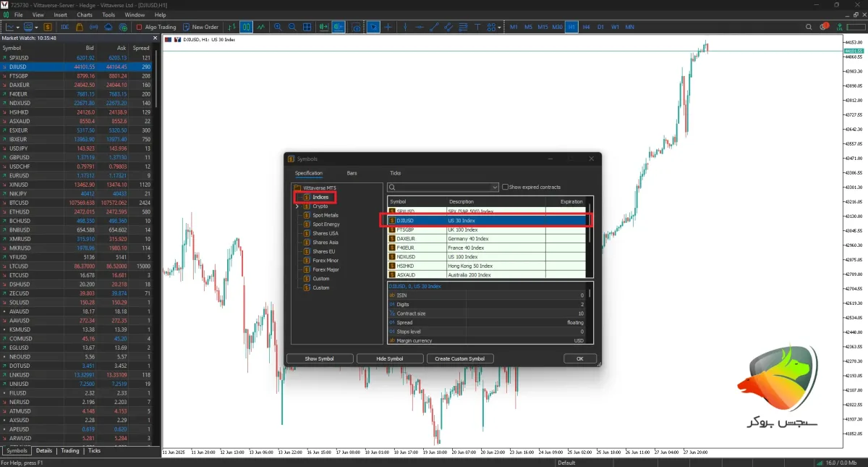Image resolution: width=868 pixels, height=467 pixels.
Task: Select the Fibonacci retracement tool
Action: 463,27
